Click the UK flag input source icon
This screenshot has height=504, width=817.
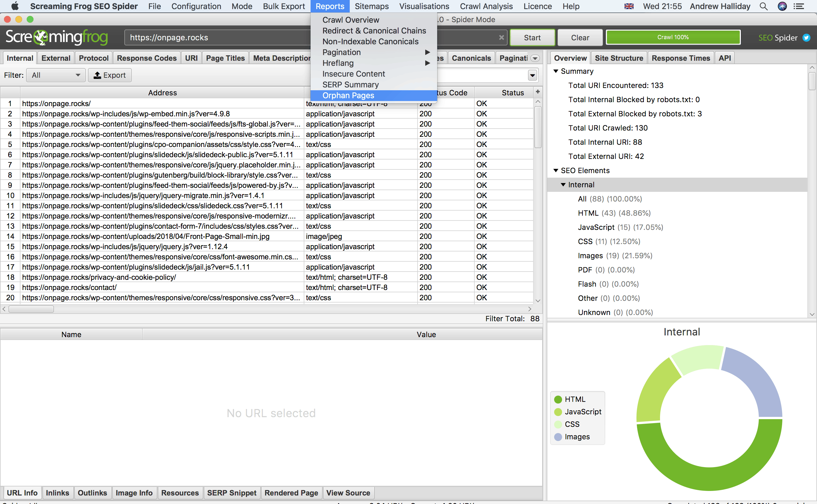point(629,6)
